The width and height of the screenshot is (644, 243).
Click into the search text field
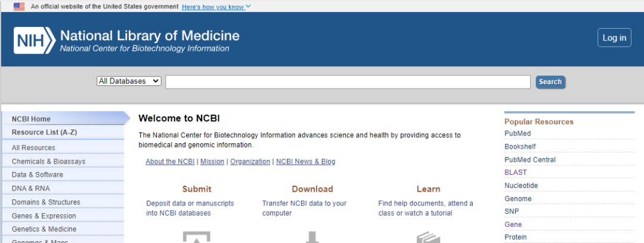pos(348,82)
